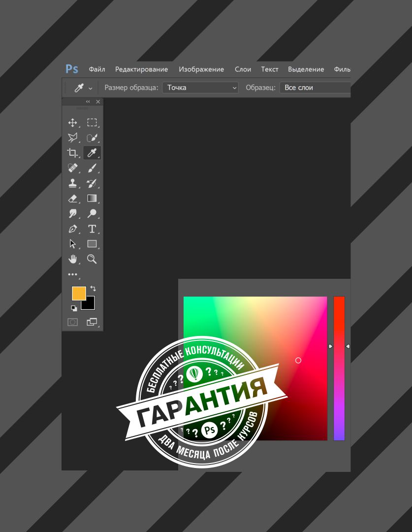This screenshot has height=532, width=412.
Task: Open the Изображение menu
Action: 201,69
